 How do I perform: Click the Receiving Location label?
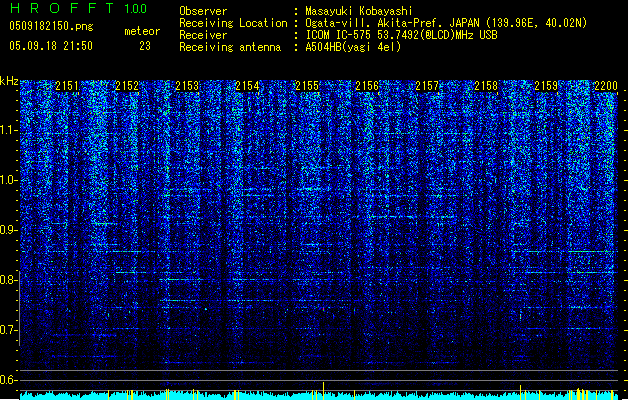233,23
